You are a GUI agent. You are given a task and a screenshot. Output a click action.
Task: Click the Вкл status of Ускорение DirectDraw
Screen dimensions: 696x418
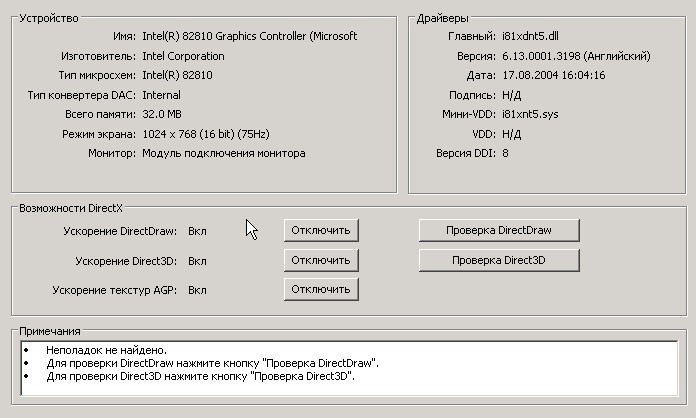[198, 231]
